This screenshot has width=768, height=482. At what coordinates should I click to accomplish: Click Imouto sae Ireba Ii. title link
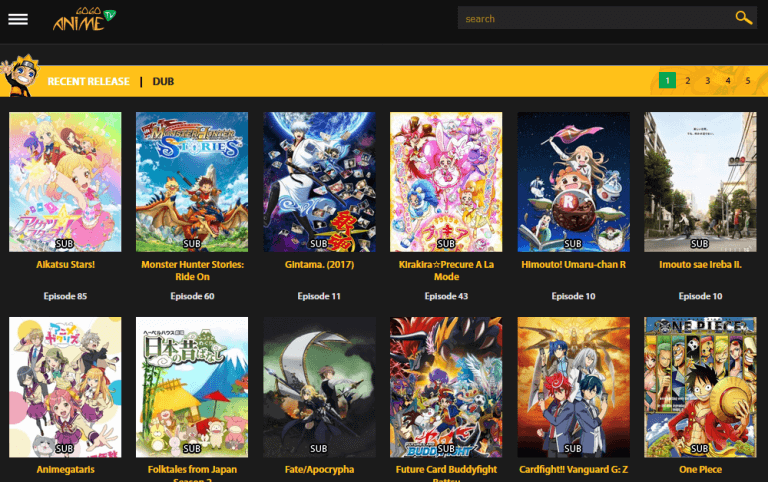(x=700, y=265)
